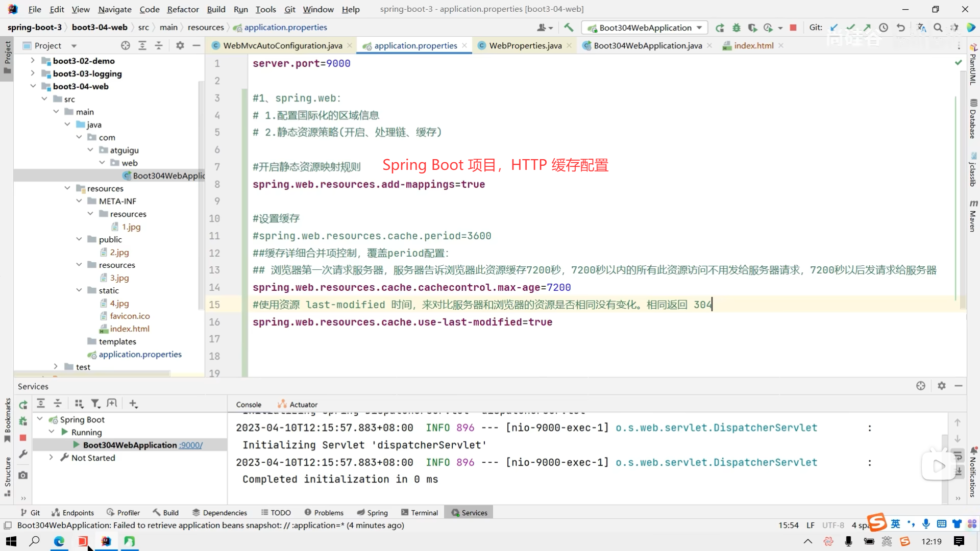Viewport: 980px width, 551px height.
Task: Stop the running application with red square
Action: pos(793,28)
